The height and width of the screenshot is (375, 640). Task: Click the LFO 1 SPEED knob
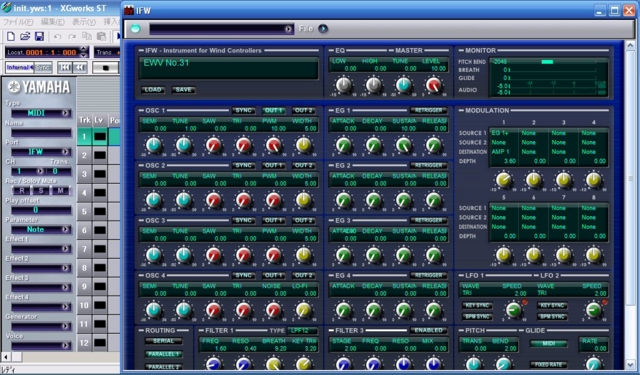[513, 310]
